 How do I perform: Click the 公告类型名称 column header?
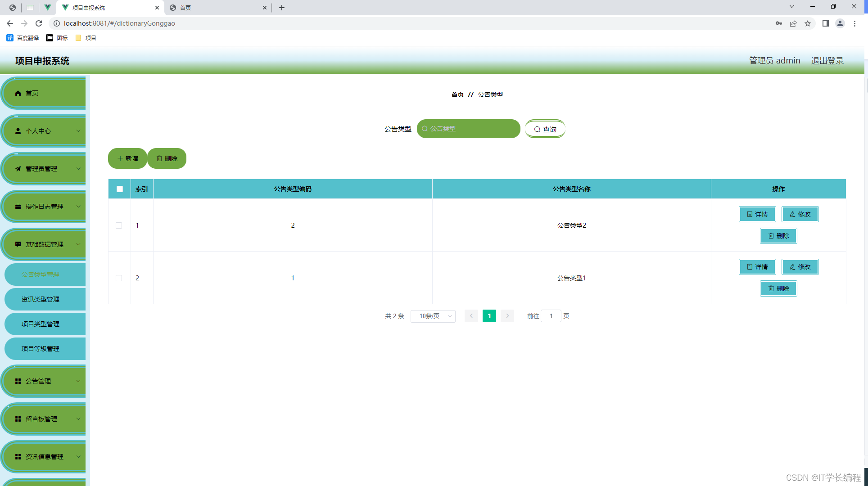point(571,189)
